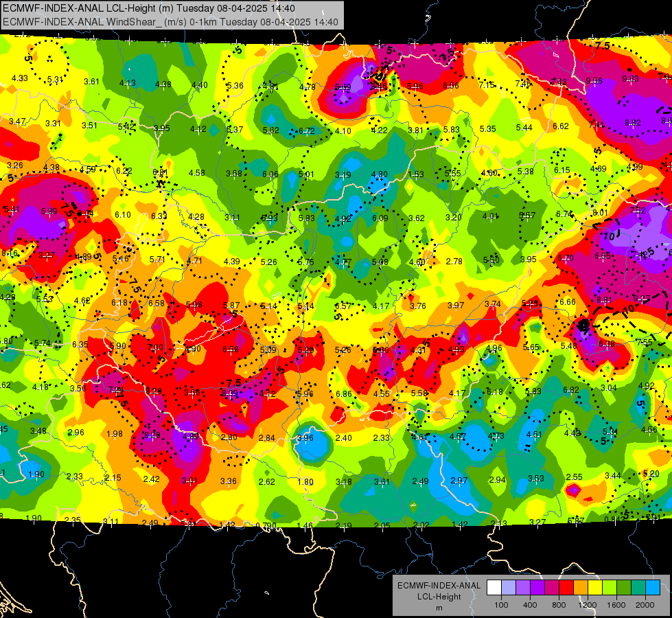Click the wind shear value '6.15'
The height and width of the screenshot is (618, 672).
click(x=562, y=171)
